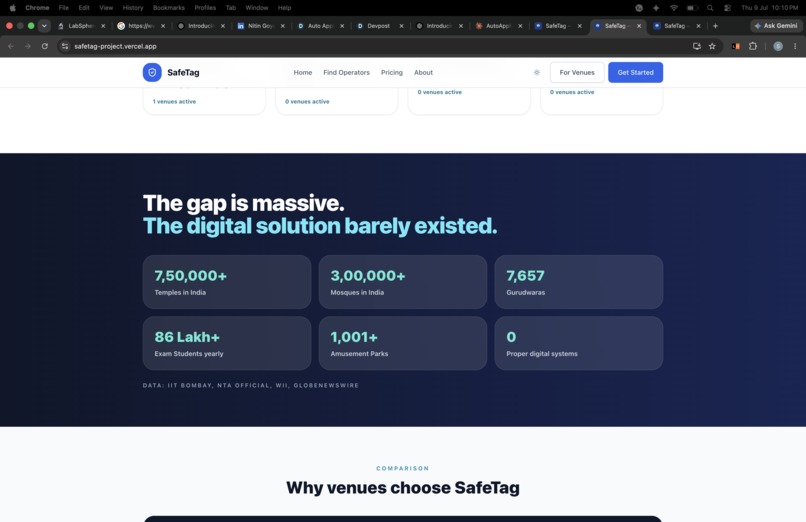Open the File menu

pos(64,8)
